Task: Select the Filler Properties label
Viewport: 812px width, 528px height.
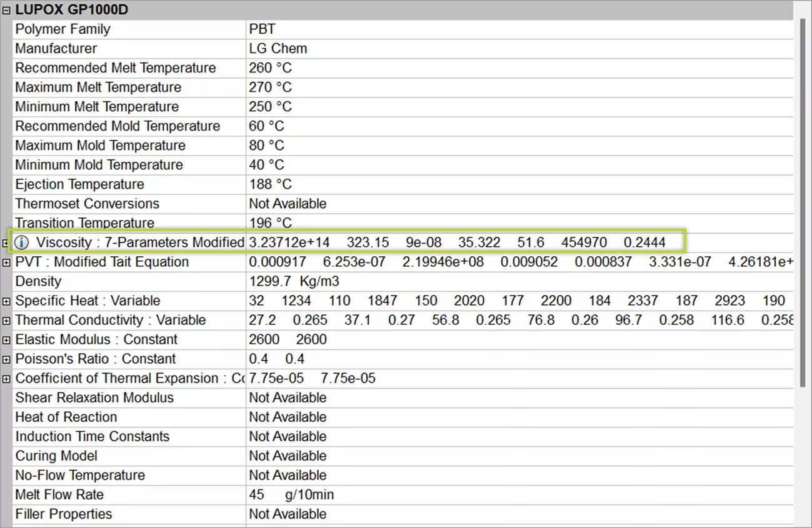Action: click(63, 514)
